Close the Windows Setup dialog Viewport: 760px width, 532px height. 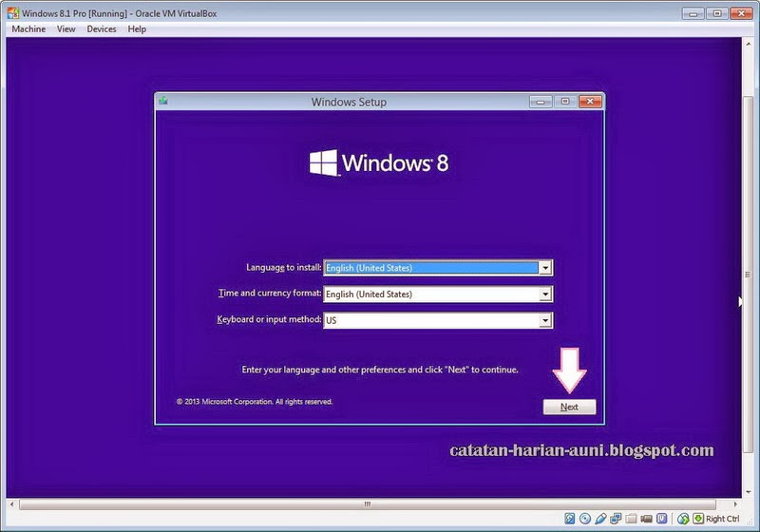[x=590, y=102]
